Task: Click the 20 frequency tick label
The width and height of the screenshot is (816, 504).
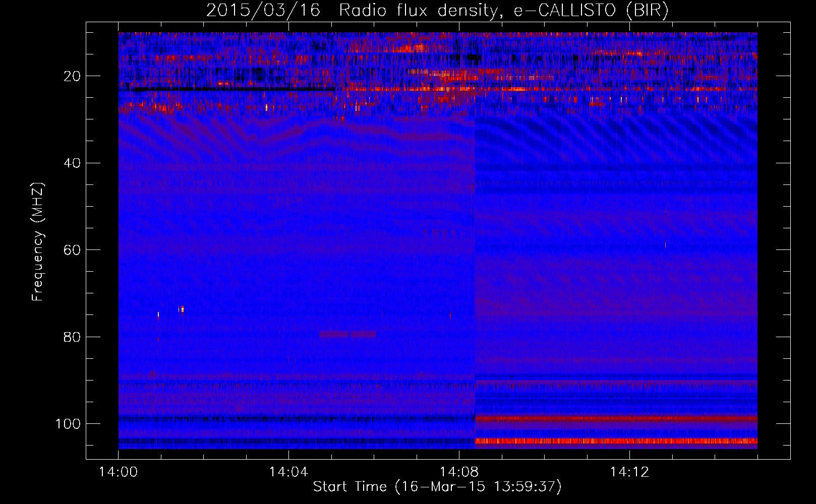Action: pos(72,76)
